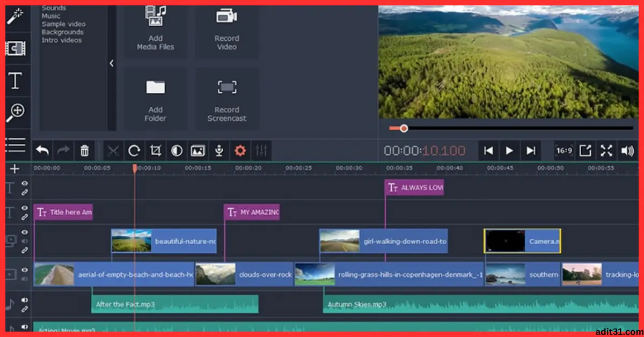Click the microphone Record audio icon
The image size is (644, 337).
[x=219, y=151]
